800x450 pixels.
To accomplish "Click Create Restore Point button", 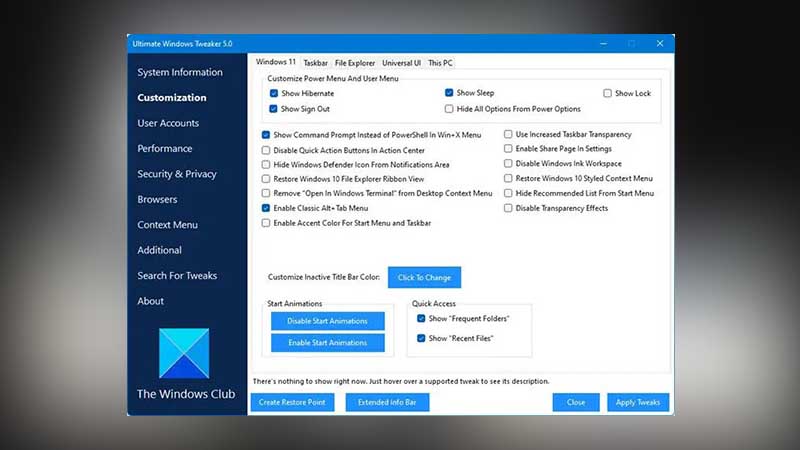I will tap(292, 402).
